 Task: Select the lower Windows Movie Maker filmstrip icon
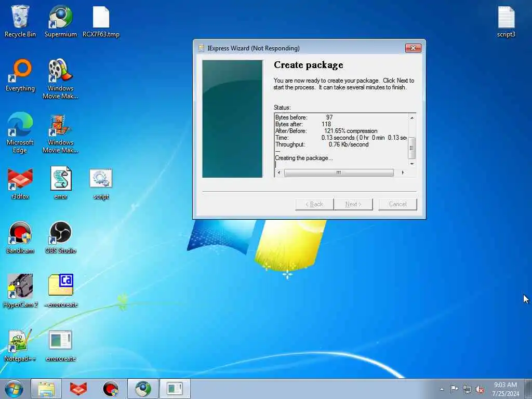pos(60,132)
